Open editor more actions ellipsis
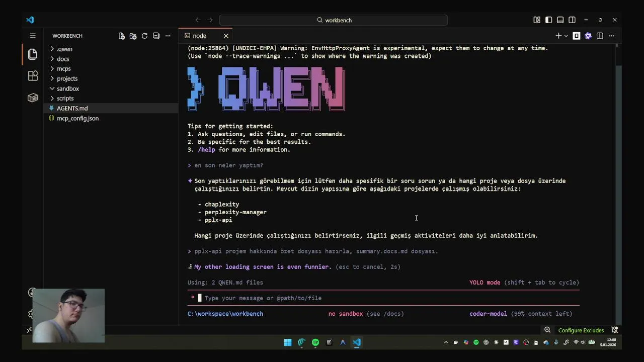 click(x=612, y=36)
